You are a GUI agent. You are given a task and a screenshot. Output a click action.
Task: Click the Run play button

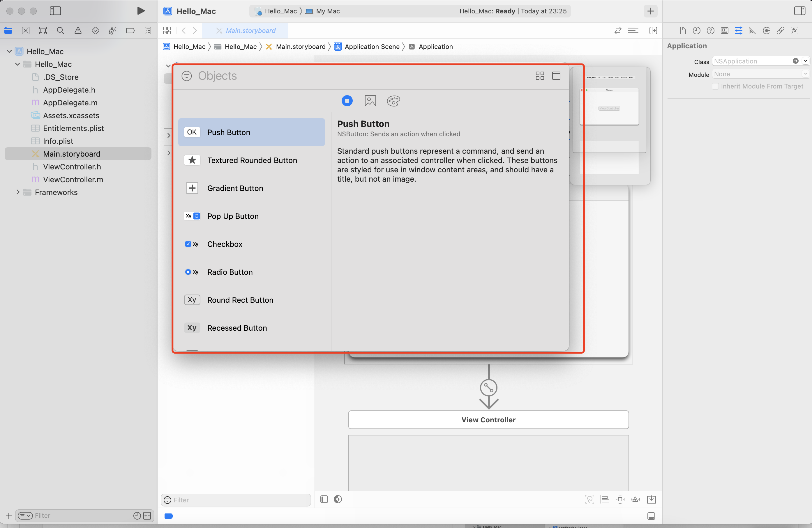(141, 11)
